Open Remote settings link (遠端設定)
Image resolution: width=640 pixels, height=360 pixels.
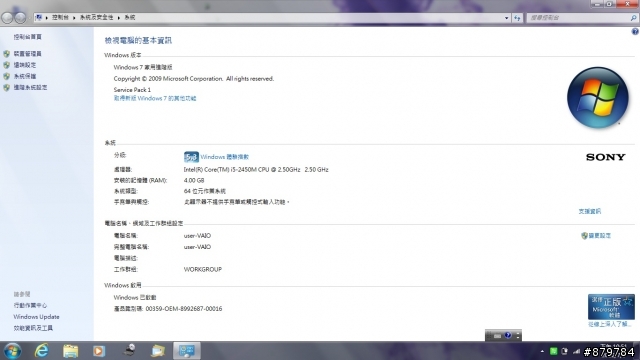[25, 65]
